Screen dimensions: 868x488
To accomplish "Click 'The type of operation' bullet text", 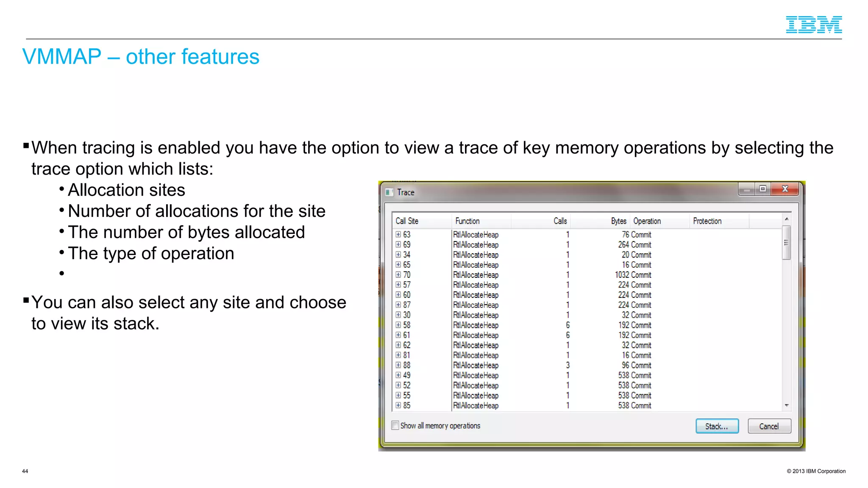I will [x=151, y=253].
